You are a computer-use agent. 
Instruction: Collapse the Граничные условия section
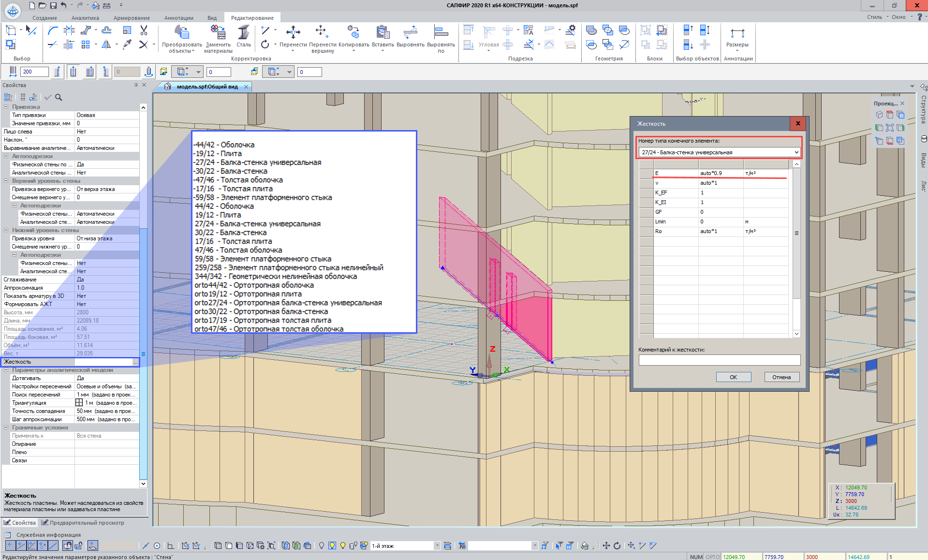click(6, 427)
